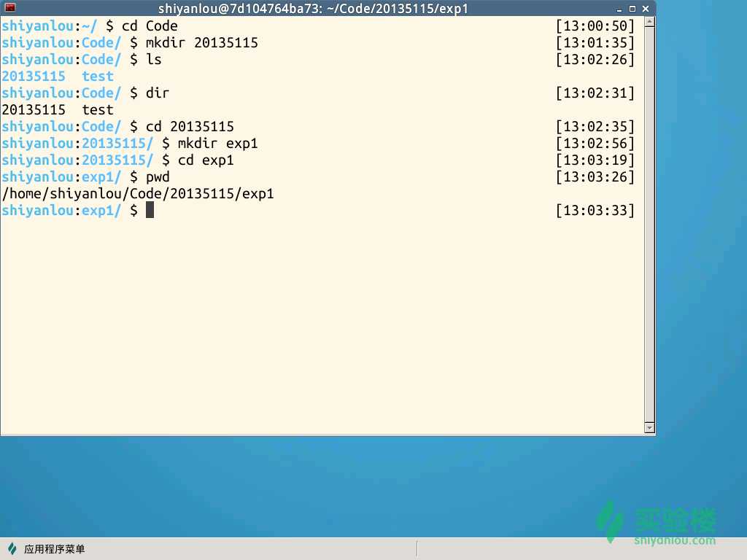Maximize the terminal window

pyautogui.click(x=632, y=9)
